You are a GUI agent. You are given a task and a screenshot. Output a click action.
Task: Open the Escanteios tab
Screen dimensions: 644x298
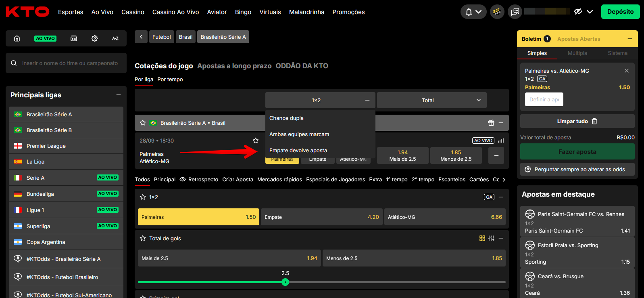pyautogui.click(x=452, y=179)
